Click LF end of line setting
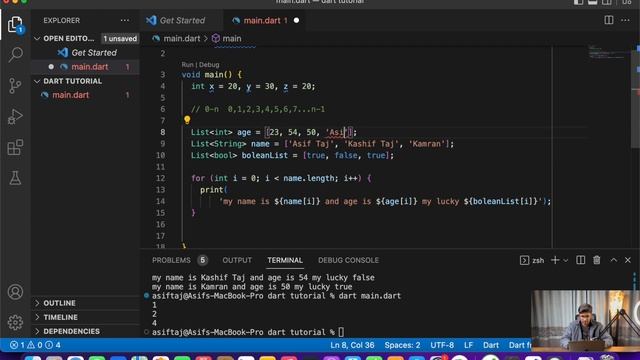 click(x=468, y=345)
